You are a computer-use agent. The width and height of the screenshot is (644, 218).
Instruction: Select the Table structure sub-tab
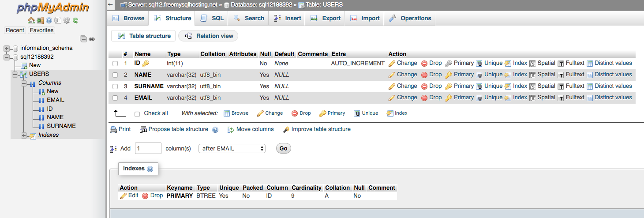144,36
